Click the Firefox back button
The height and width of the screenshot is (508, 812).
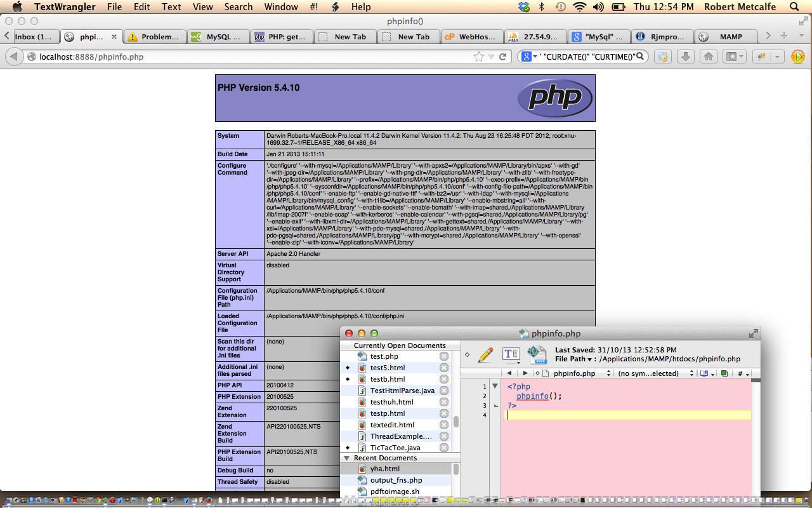[14, 57]
